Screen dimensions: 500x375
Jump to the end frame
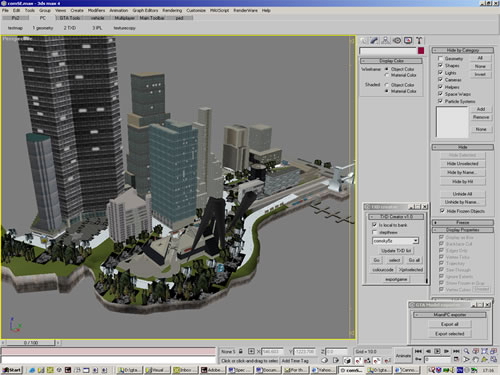click(x=456, y=351)
